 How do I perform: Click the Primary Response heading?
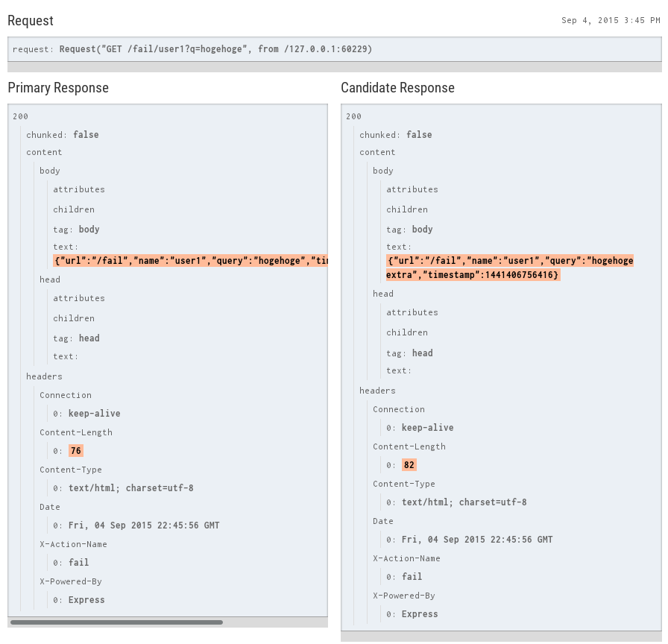[58, 88]
